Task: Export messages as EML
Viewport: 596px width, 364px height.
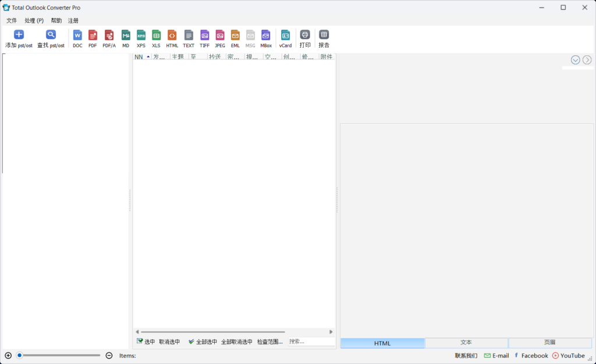Action: click(235, 39)
